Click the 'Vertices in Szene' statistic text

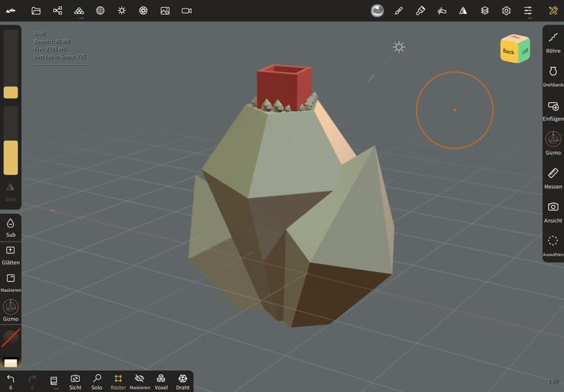[x=60, y=56]
